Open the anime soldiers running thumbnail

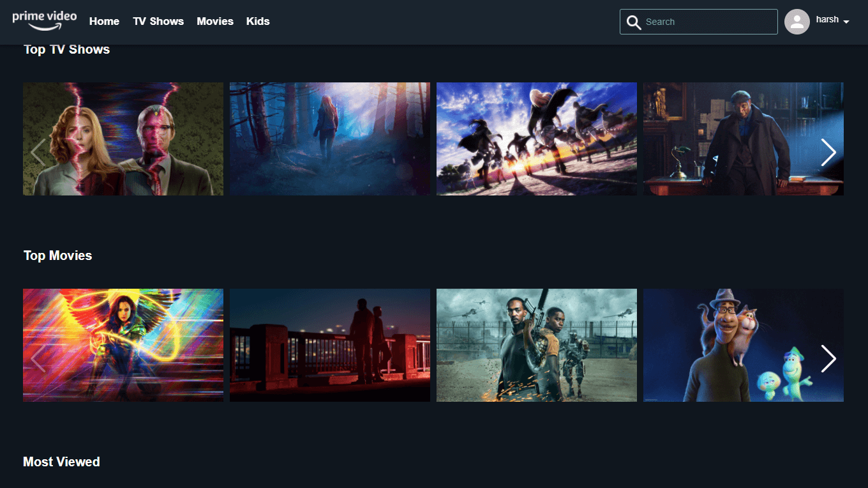[x=536, y=139]
